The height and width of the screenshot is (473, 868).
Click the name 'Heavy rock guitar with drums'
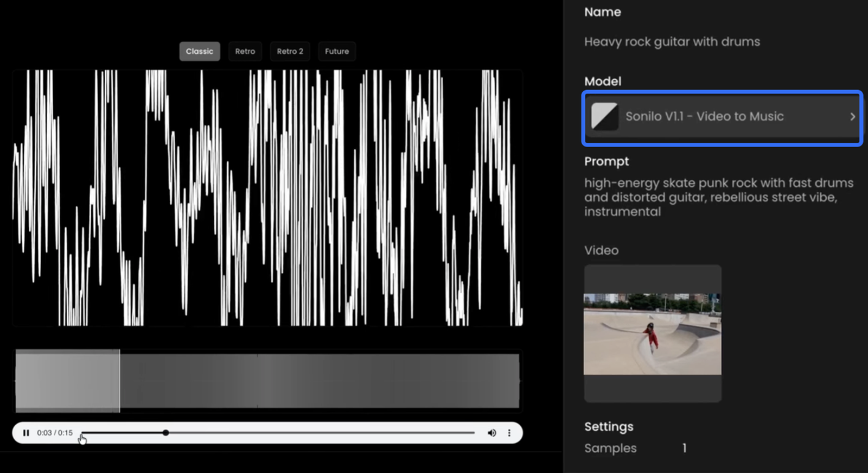[x=672, y=42]
